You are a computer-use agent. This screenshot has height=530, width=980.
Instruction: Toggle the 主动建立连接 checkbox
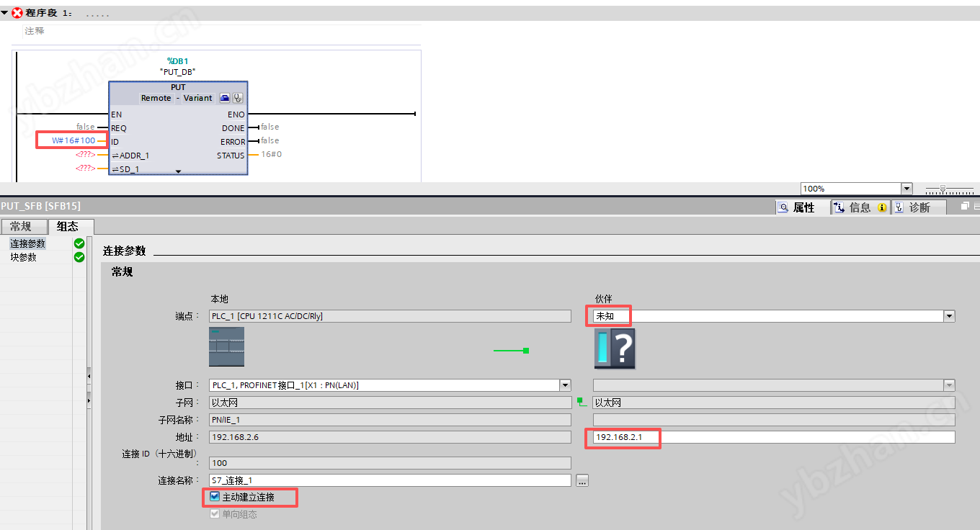pos(215,497)
